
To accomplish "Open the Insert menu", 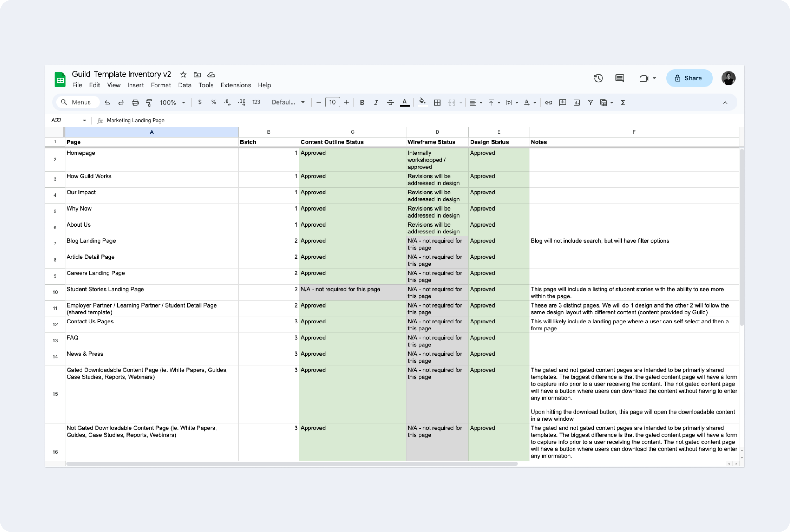I will pos(135,85).
